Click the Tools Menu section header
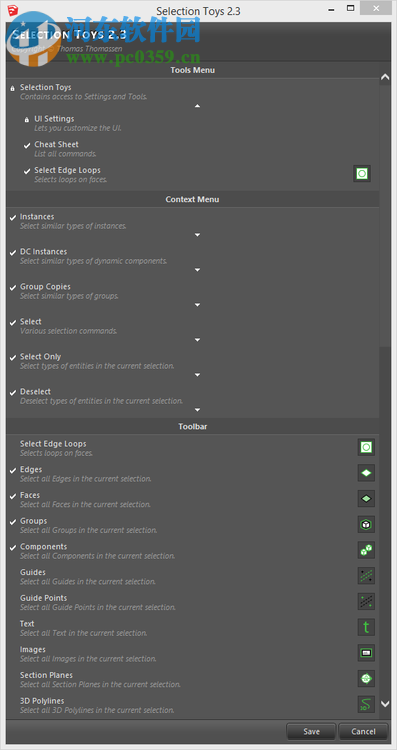The height and width of the screenshot is (750, 397). pyautogui.click(x=192, y=70)
